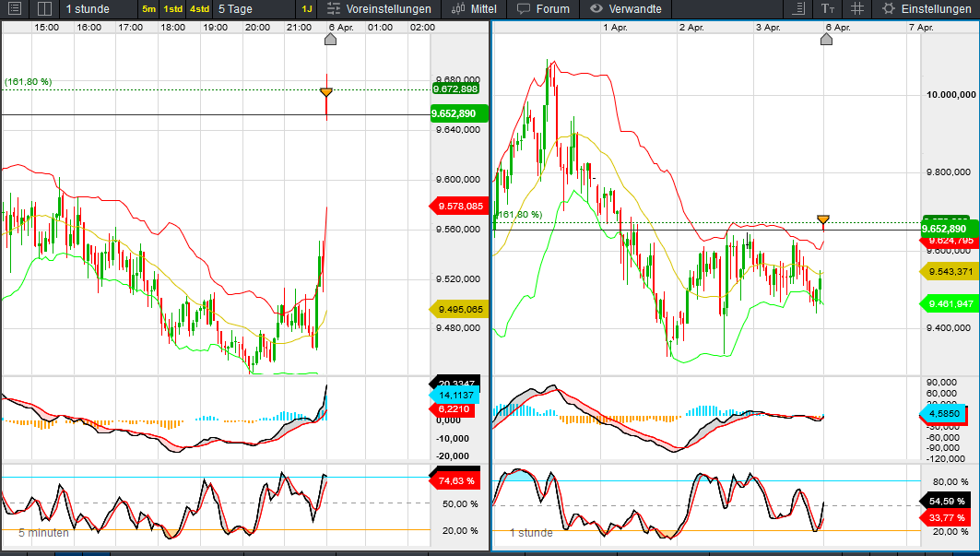Select the 5m timeframe button
This screenshot has height=556, width=980.
[148, 8]
